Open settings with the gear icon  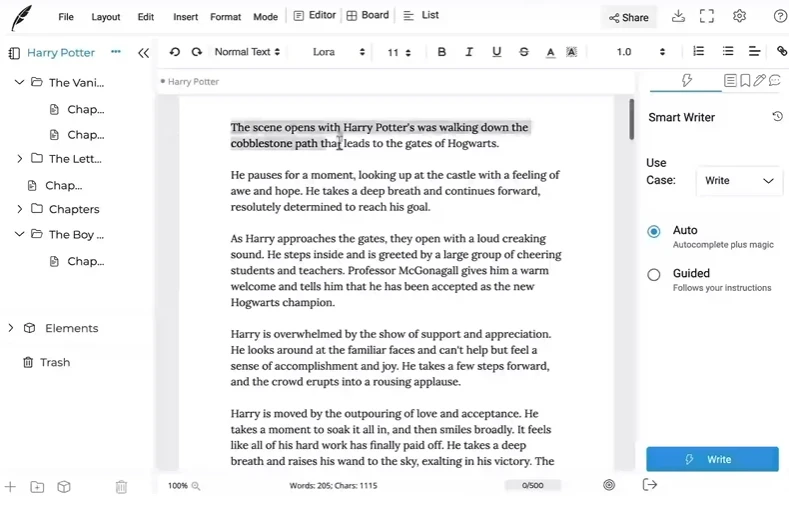[x=739, y=16]
